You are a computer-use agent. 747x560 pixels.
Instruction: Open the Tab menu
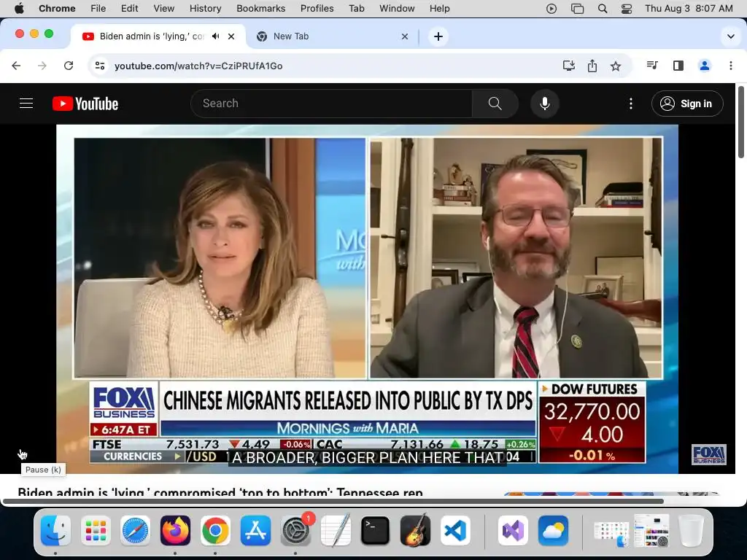click(x=356, y=8)
